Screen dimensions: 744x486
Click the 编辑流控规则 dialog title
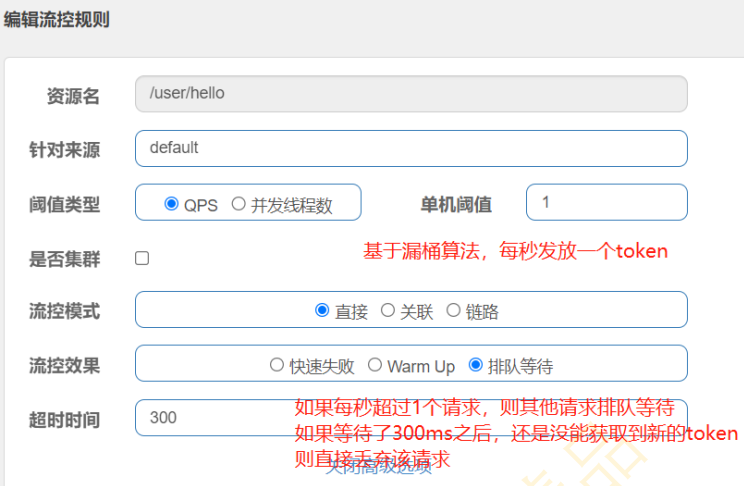point(55,19)
